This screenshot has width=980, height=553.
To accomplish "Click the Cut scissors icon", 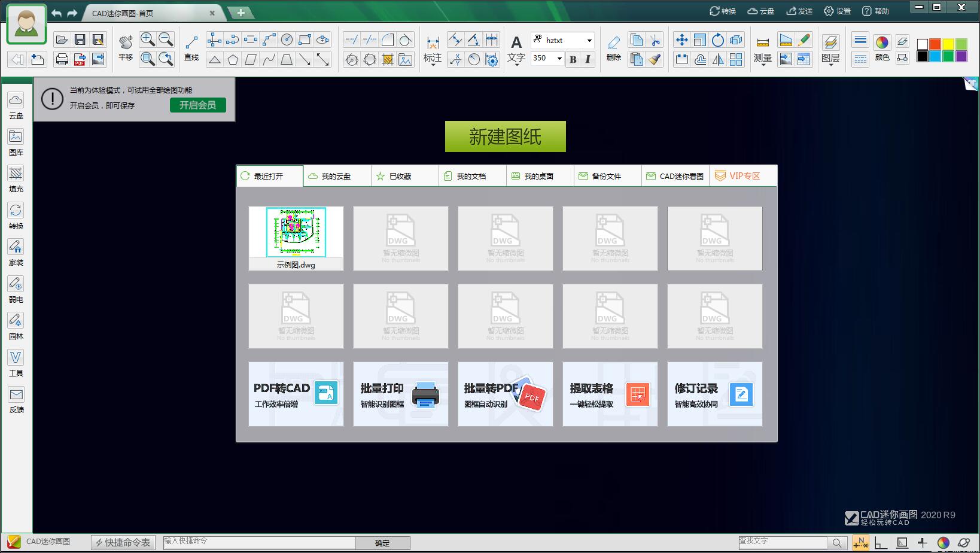I will pyautogui.click(x=655, y=40).
